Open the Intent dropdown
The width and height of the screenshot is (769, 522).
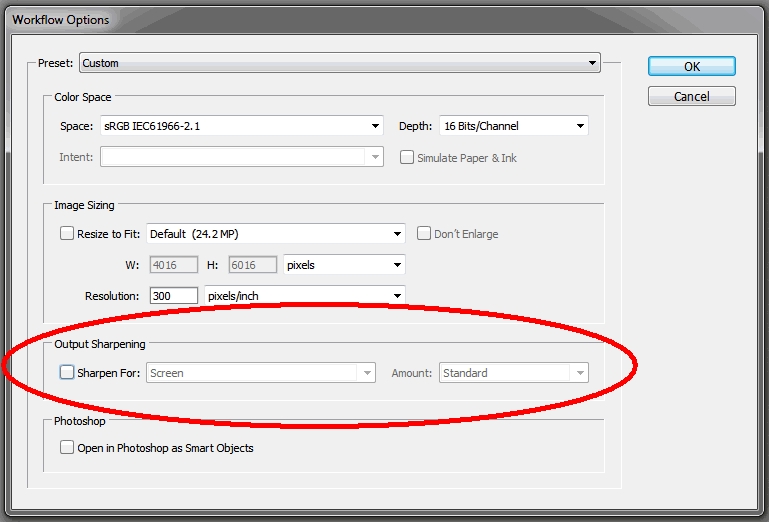(x=241, y=157)
